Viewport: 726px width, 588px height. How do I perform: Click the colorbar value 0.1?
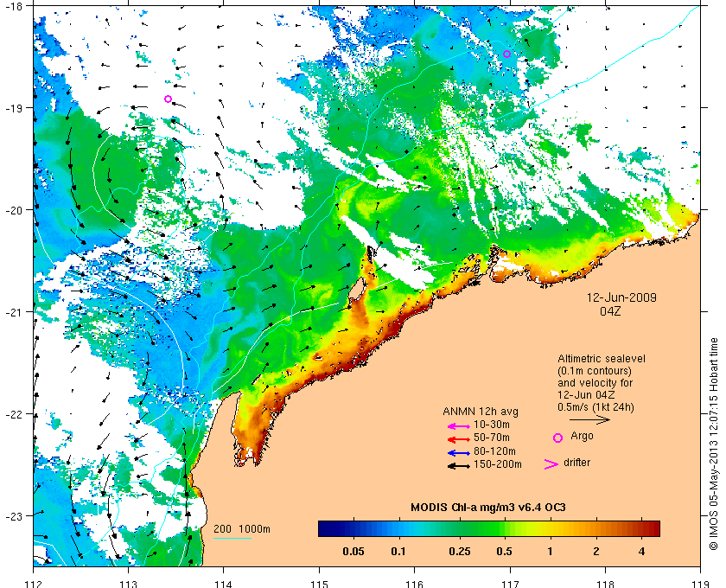coord(398,552)
